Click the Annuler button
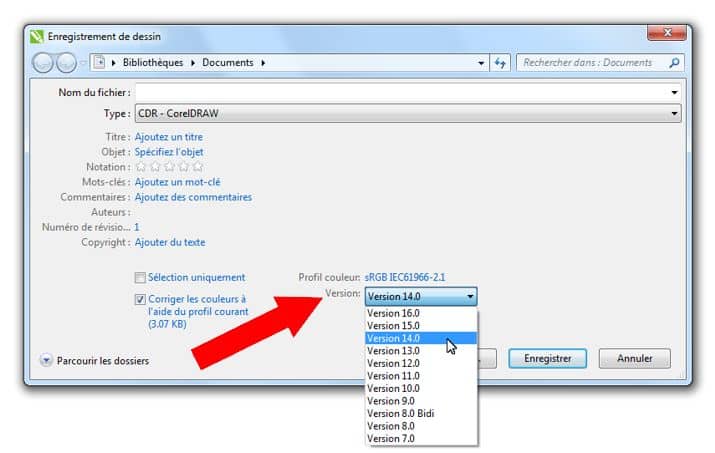The height and width of the screenshot is (453, 715). coord(634,358)
